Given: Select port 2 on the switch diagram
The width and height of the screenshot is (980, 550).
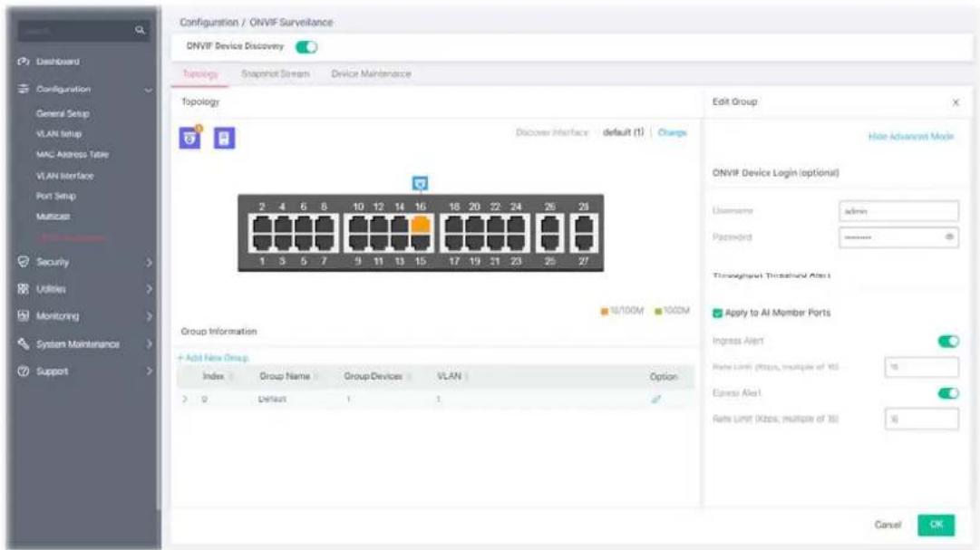Looking at the screenshot, I should 262,225.
